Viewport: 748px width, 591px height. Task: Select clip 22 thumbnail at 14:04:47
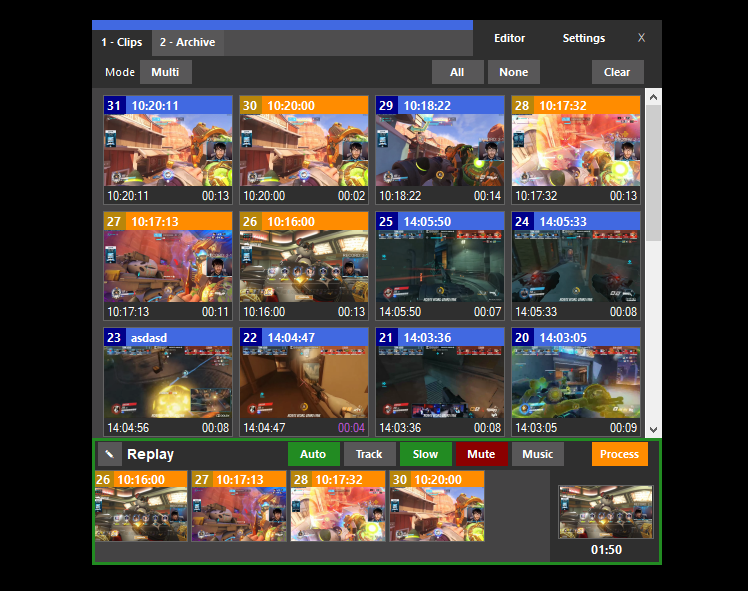coord(304,382)
